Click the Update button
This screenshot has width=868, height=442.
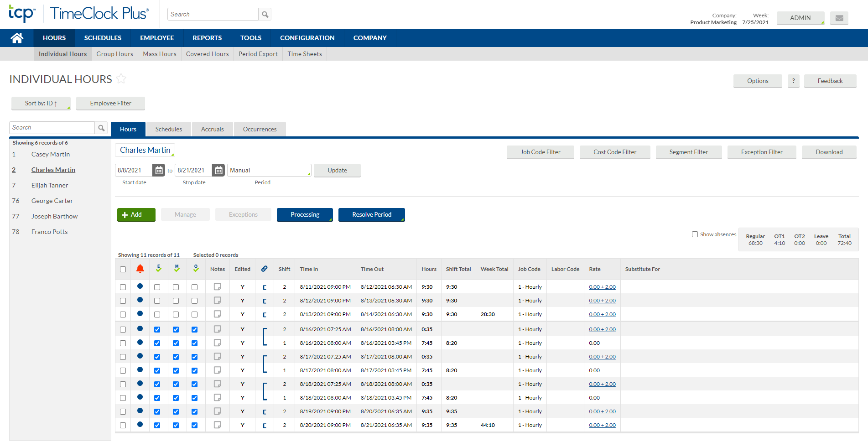click(x=338, y=171)
